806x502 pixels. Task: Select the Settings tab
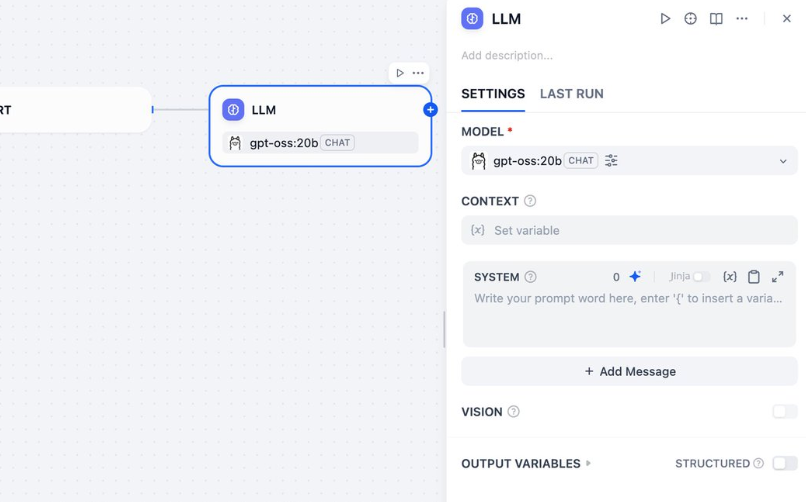coord(493,94)
